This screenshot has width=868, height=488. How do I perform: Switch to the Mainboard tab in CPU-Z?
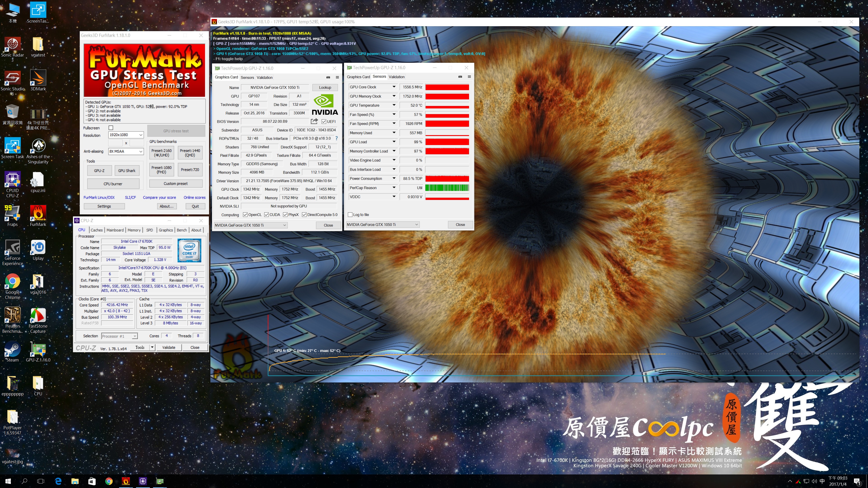pos(115,230)
